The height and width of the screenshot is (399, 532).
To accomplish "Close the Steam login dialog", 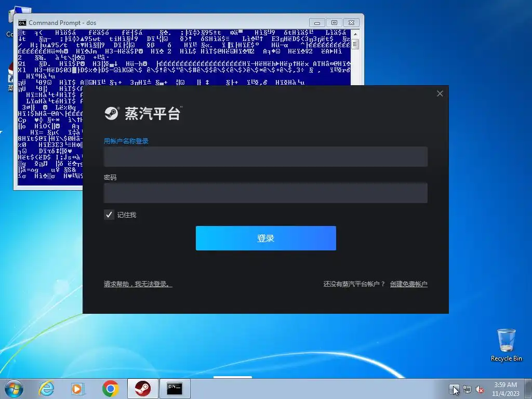I will pyautogui.click(x=440, y=94).
